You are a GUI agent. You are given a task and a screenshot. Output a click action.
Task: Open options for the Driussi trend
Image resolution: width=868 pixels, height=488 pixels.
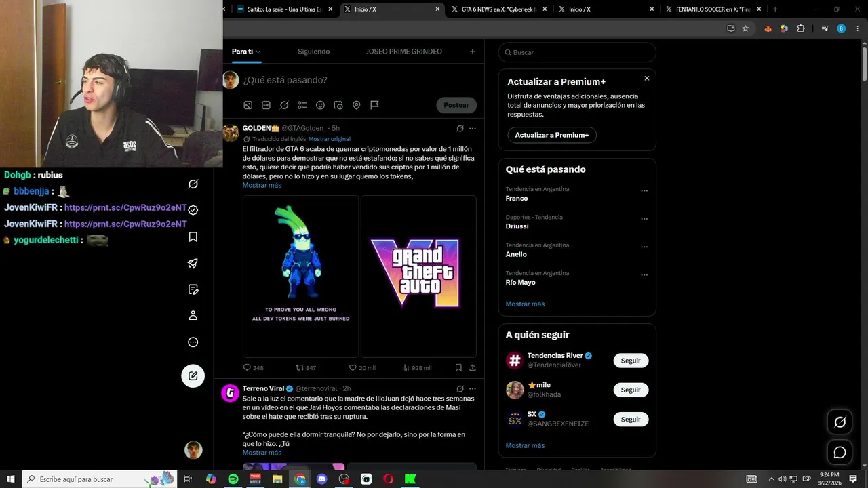coord(644,219)
